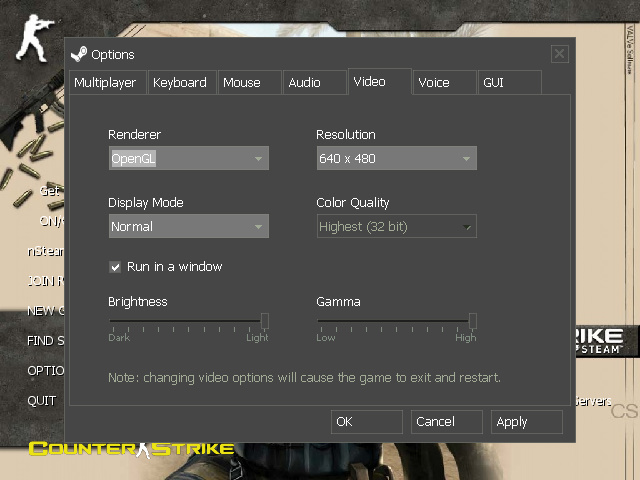Click the Counter-Strike soldier icon at top left
The width and height of the screenshot is (640, 480).
(32, 34)
